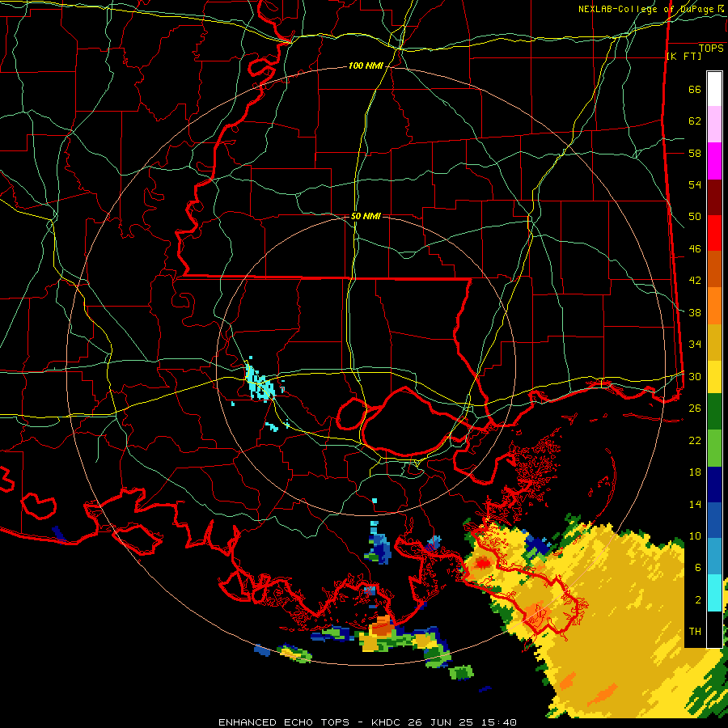Click the legend value 22
The height and width of the screenshot is (728, 728).
[x=695, y=440]
